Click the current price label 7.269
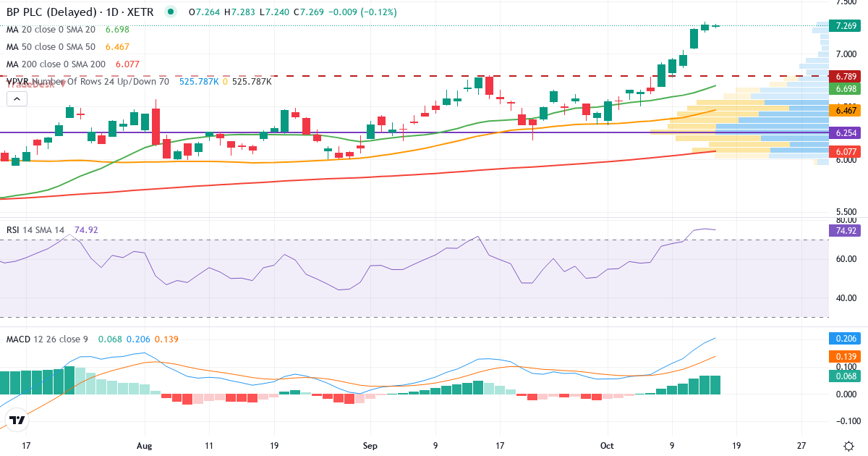 (846, 26)
